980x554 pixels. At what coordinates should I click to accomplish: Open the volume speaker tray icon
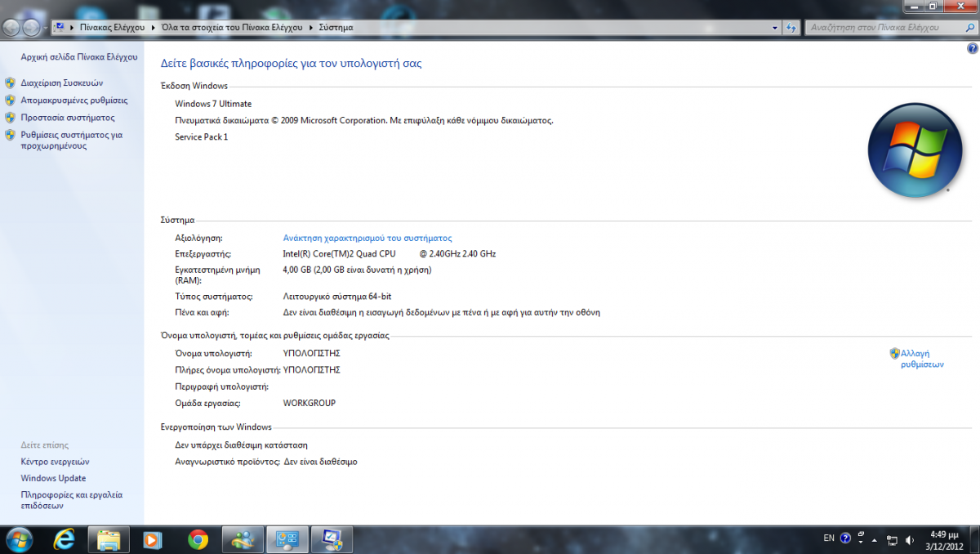click(910, 540)
